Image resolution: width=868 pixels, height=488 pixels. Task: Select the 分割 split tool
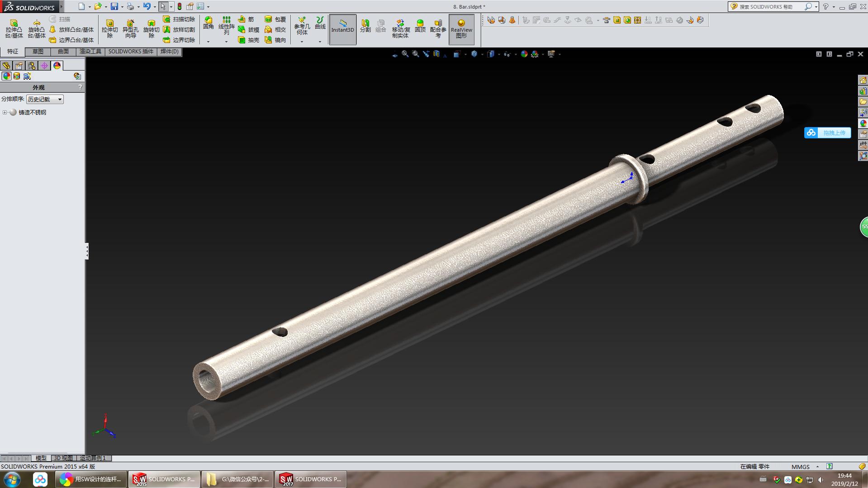pyautogui.click(x=365, y=27)
